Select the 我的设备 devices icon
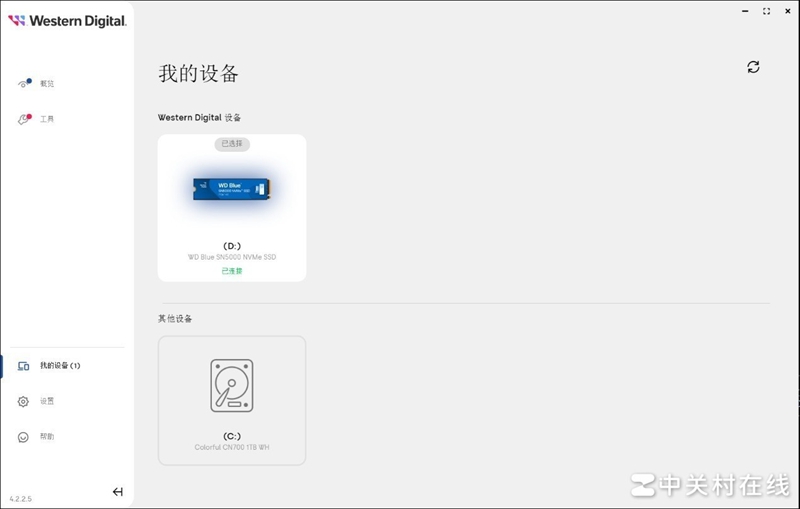 23,366
